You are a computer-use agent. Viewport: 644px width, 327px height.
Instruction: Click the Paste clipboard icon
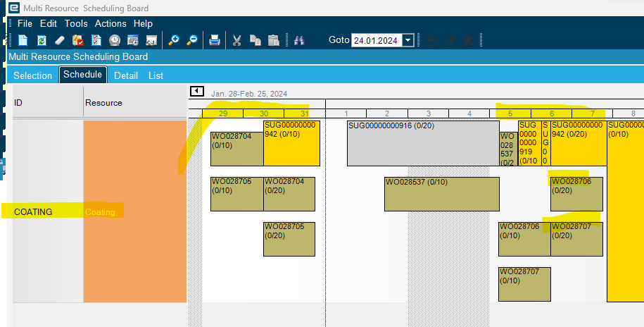click(274, 40)
